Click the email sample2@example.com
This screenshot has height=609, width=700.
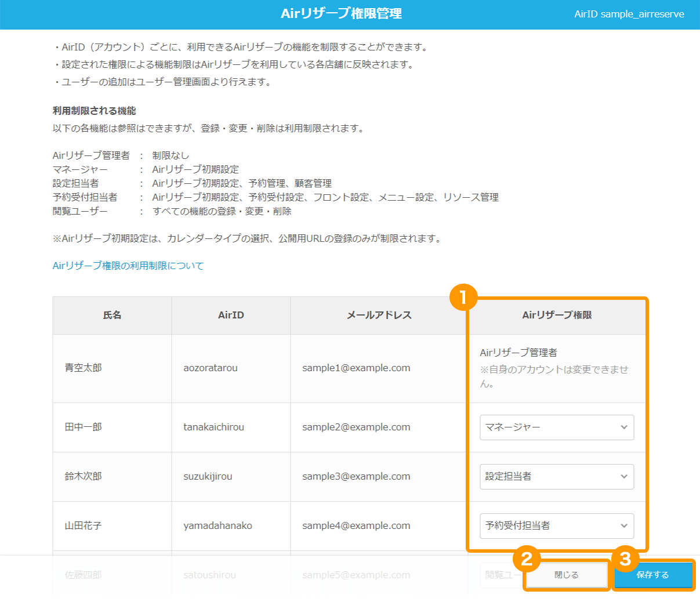coord(356,427)
